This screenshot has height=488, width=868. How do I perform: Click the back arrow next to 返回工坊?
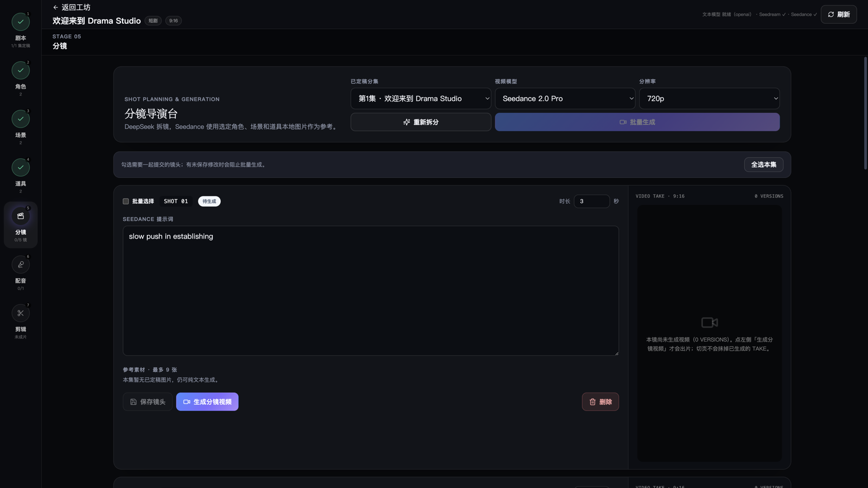(55, 8)
